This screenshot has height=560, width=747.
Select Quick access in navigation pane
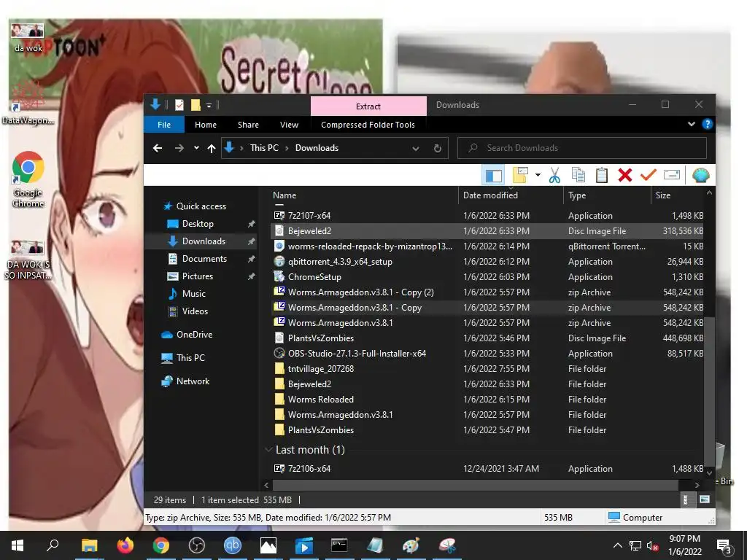pyautogui.click(x=201, y=206)
